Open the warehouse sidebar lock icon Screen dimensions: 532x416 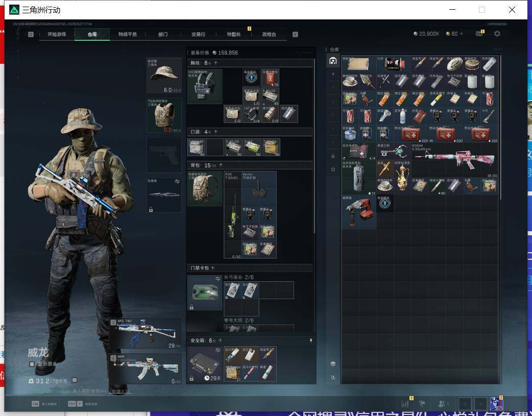point(333,156)
